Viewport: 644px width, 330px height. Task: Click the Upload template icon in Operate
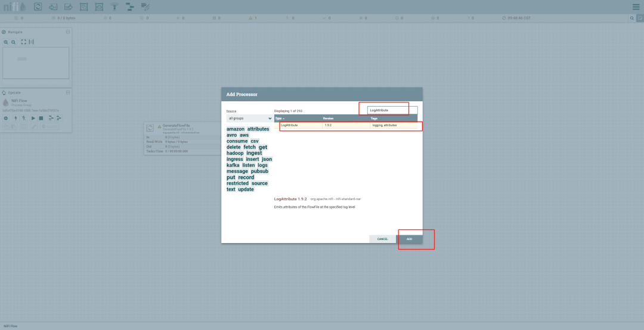pyautogui.click(x=58, y=118)
